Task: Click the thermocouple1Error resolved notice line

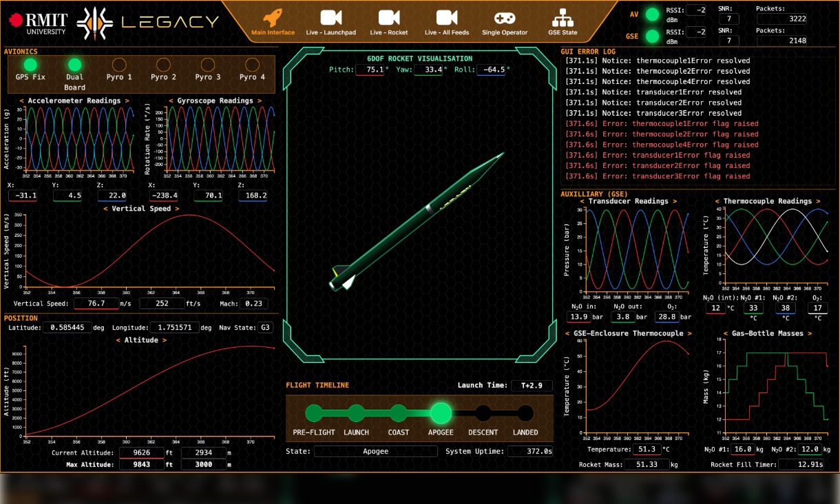Action: pyautogui.click(x=658, y=61)
